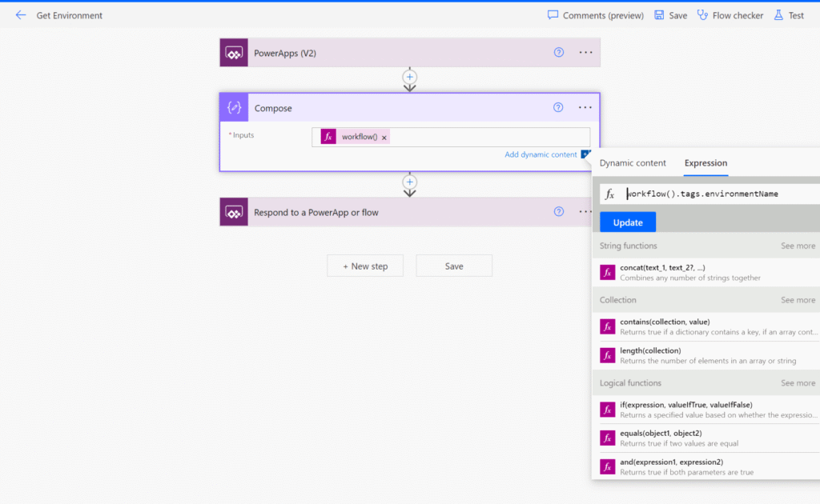Open Comments (preview) pane
The image size is (820, 504).
(595, 15)
